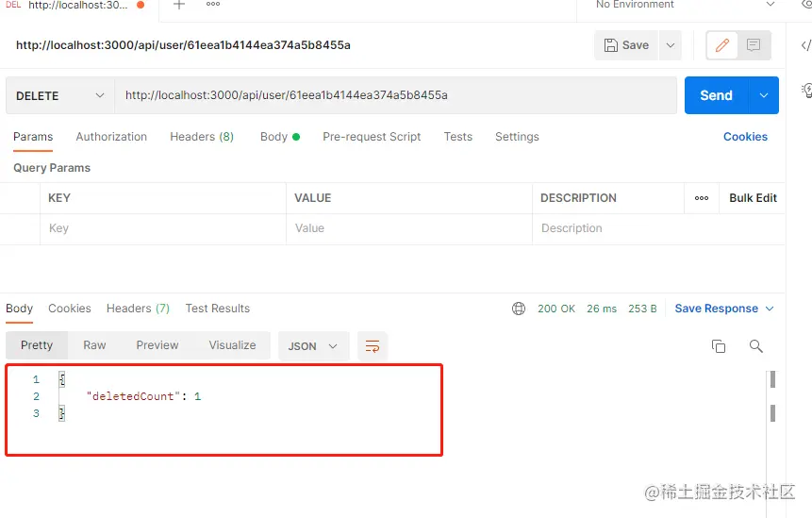Viewport: 812px width, 518px height.
Task: Open the three-dot tab options icon
Action: [x=213, y=4]
